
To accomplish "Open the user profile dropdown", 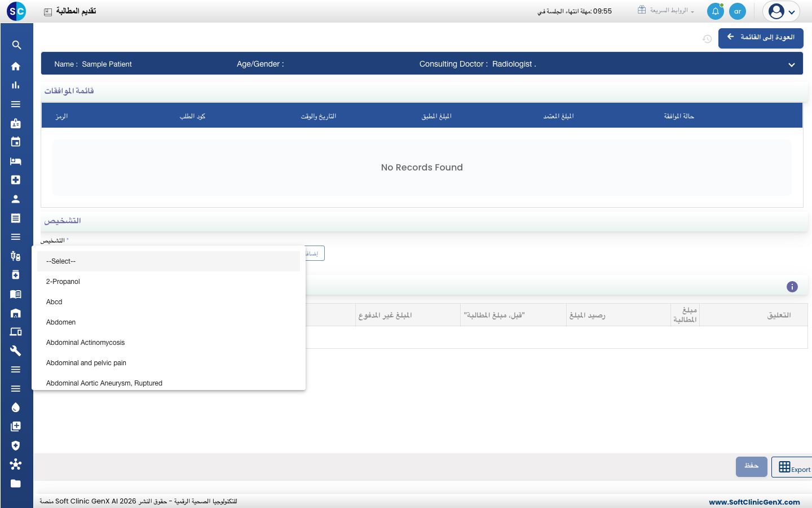I will click(x=782, y=11).
